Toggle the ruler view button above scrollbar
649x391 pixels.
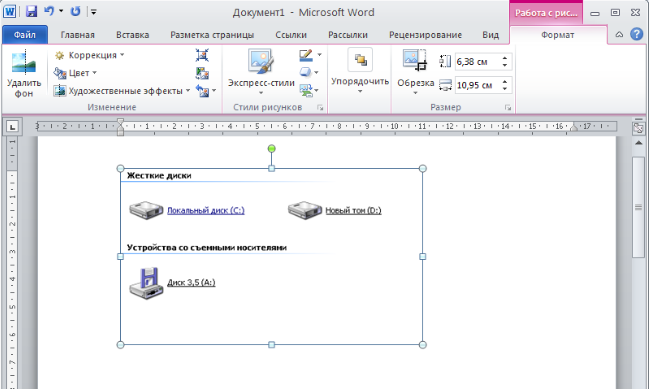[638, 127]
